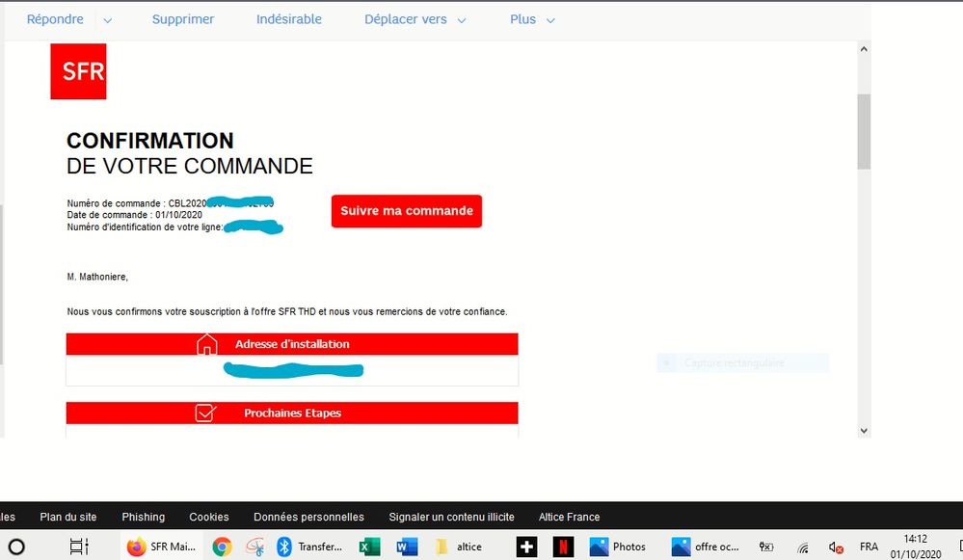This screenshot has height=560, width=963.
Task: Open the Bluetooth transfer window in taskbar
Action: coord(308,547)
